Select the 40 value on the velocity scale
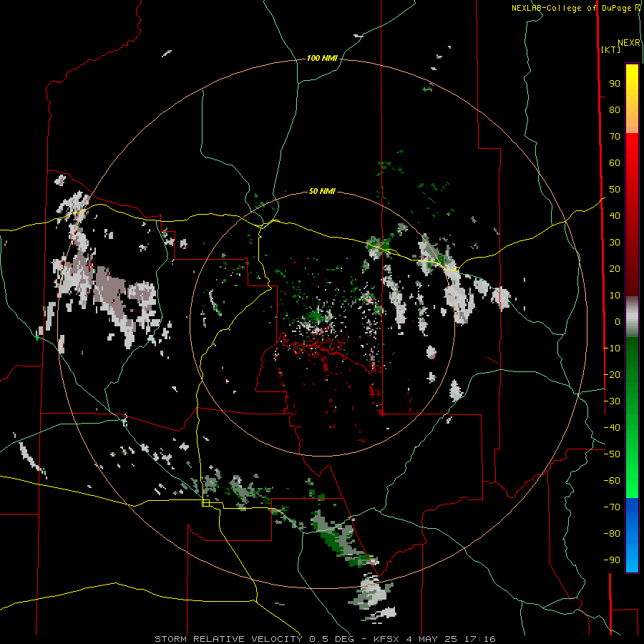 615,215
